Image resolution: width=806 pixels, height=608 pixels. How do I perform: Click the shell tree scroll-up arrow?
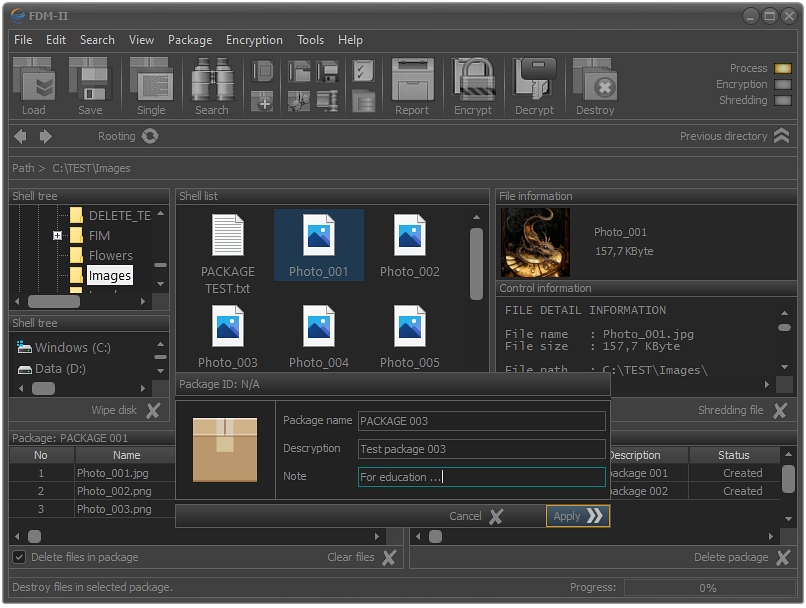(x=161, y=213)
